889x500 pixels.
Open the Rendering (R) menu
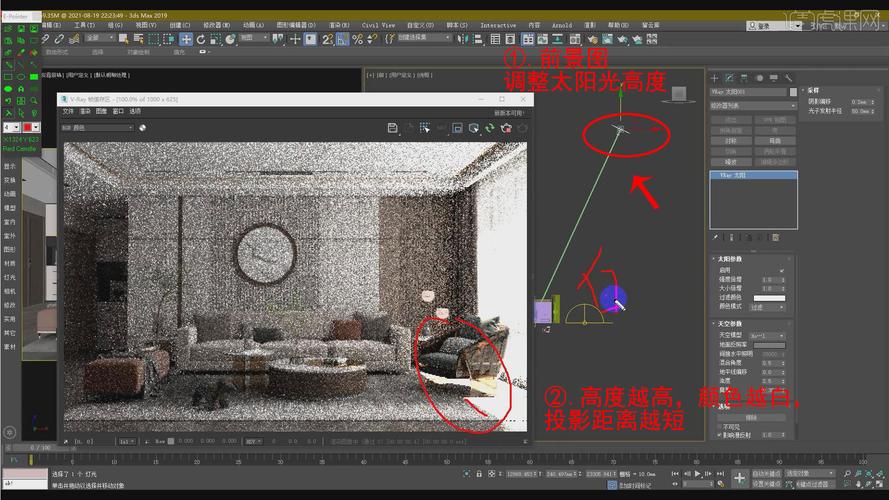pyautogui.click(x=339, y=25)
